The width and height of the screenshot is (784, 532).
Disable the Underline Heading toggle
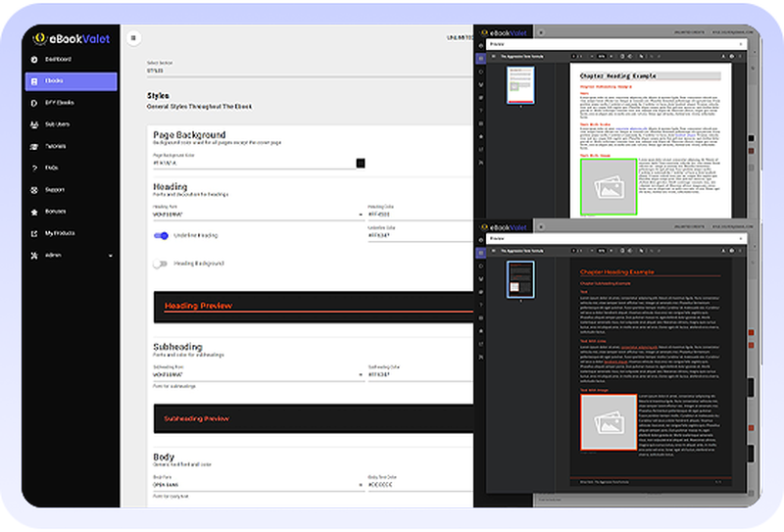(161, 235)
